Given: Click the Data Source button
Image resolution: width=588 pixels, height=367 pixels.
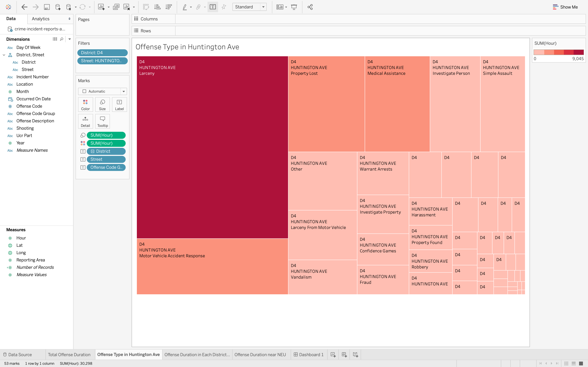Looking at the screenshot, I should pyautogui.click(x=17, y=355).
